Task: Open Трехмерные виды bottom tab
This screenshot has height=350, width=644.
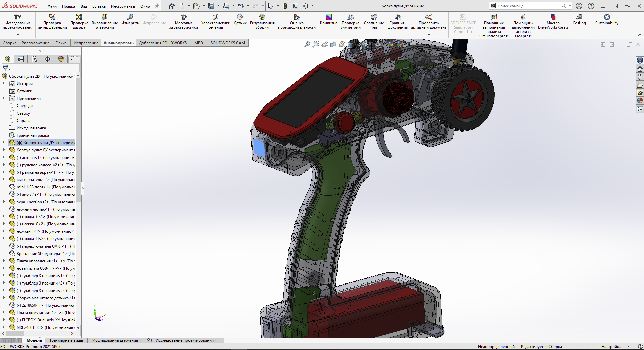Action: click(66, 340)
